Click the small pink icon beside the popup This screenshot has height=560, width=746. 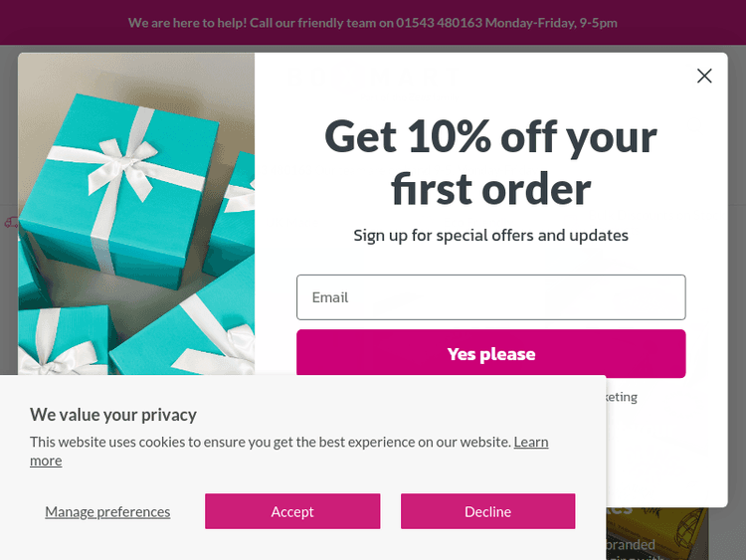tap(10, 223)
